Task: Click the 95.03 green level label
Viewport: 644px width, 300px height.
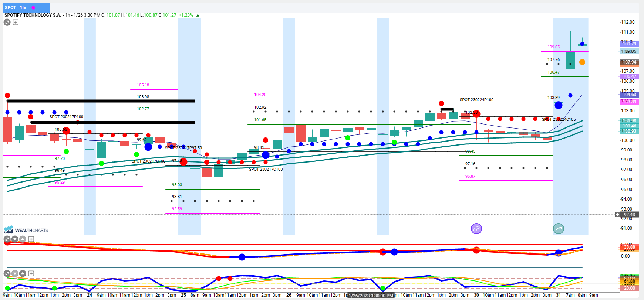Action: point(177,185)
